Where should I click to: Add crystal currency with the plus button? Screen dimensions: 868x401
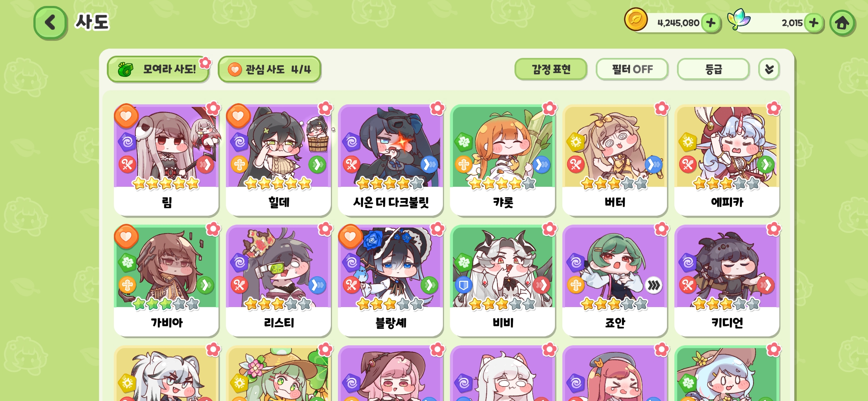point(814,23)
